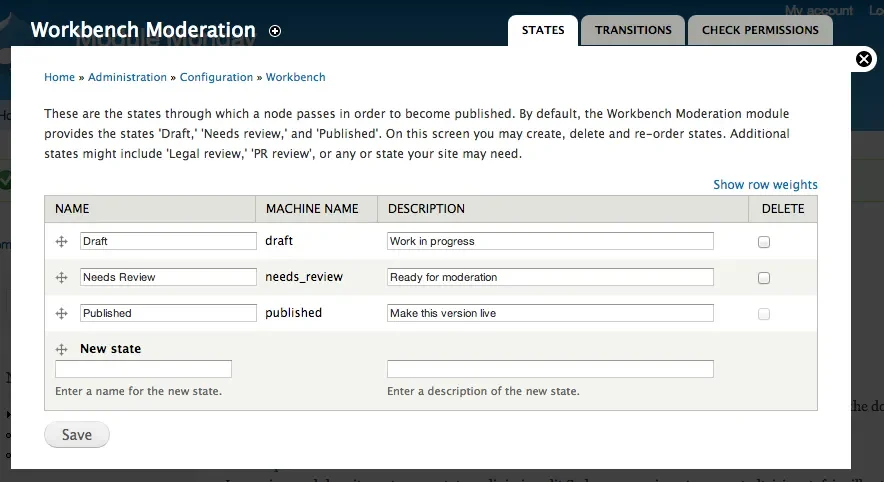
Task: Open the Workbench breadcrumb link
Action: (x=295, y=77)
